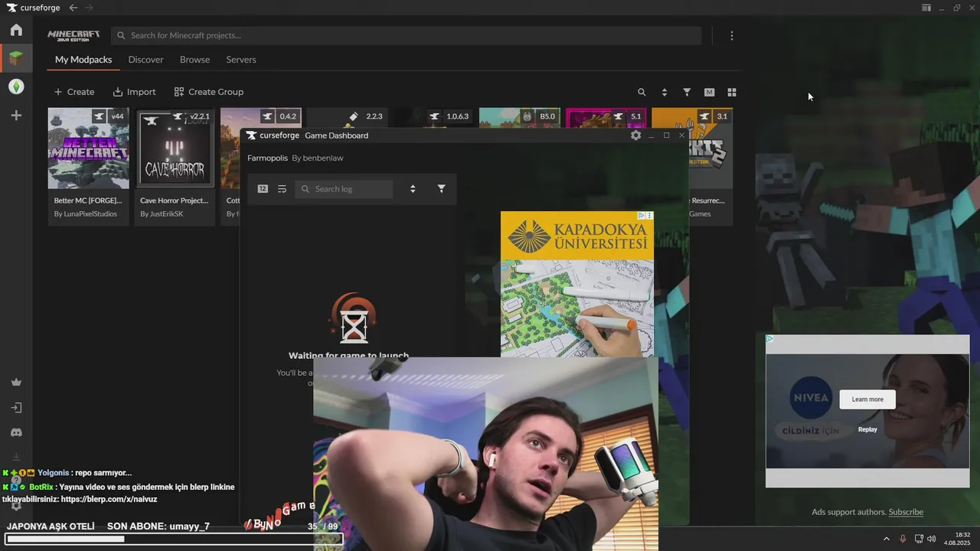
Task: Click the Minecraft Java Edition logo
Action: coord(73,36)
